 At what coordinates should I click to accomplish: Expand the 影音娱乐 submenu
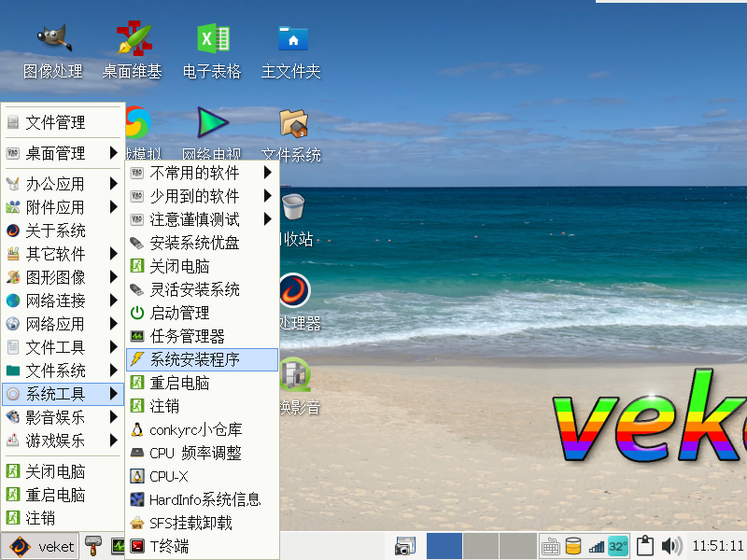tap(63, 417)
